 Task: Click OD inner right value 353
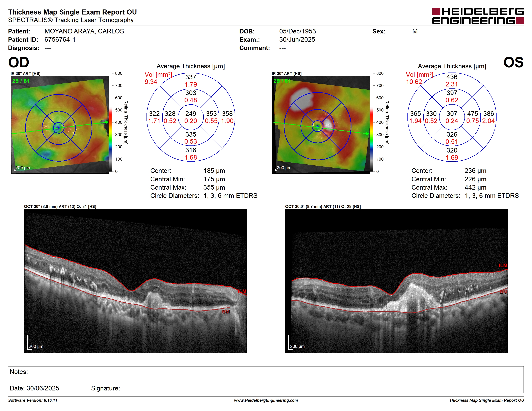[211, 114]
